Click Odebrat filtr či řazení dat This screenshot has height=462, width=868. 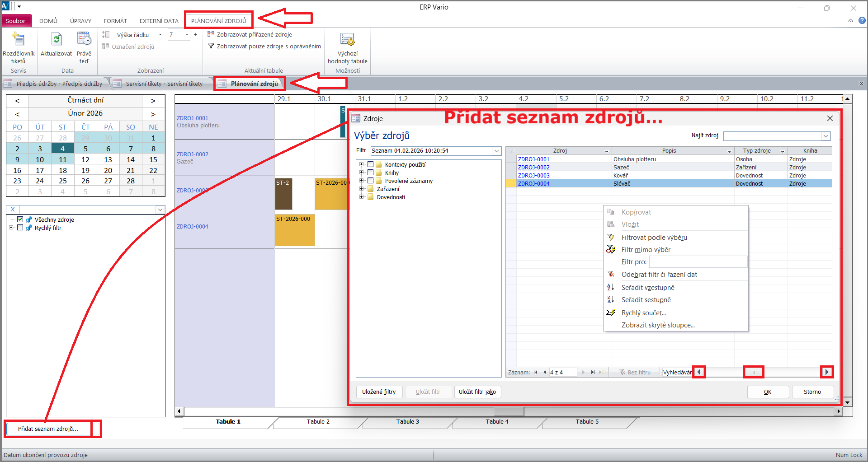pyautogui.click(x=659, y=275)
